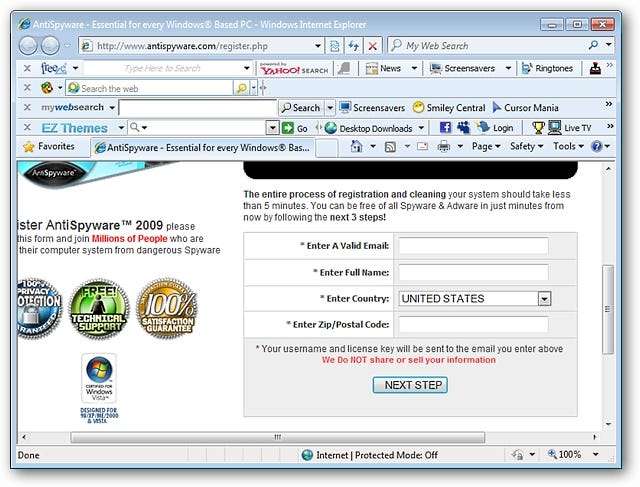The width and height of the screenshot is (640, 487).
Task: Click the Enter A Valid Email field
Action: 473,246
